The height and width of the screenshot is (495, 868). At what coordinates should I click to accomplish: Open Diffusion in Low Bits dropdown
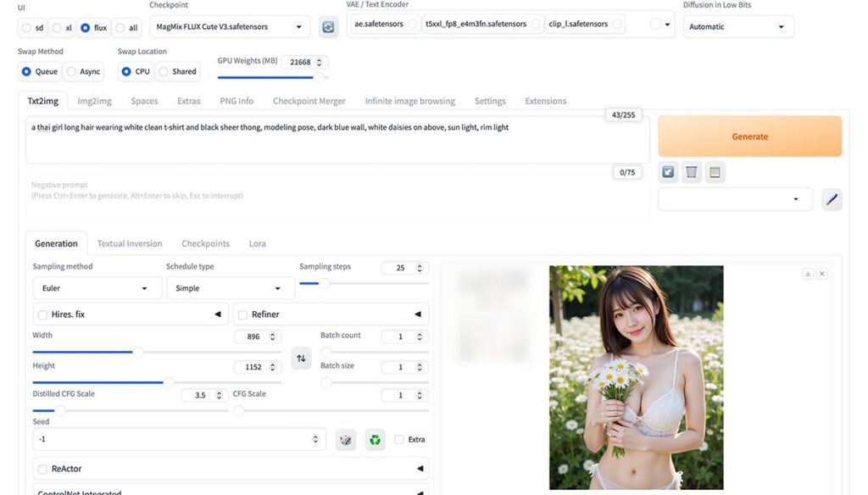click(x=738, y=26)
